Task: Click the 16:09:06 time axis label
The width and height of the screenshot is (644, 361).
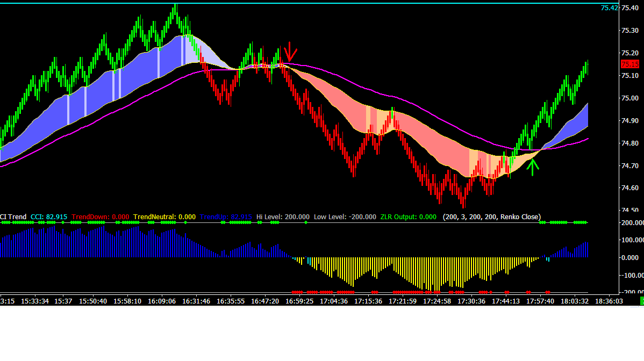Action: (x=162, y=301)
